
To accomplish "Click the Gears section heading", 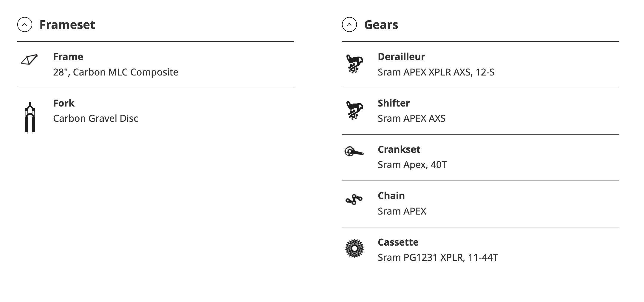I will pyautogui.click(x=381, y=24).
